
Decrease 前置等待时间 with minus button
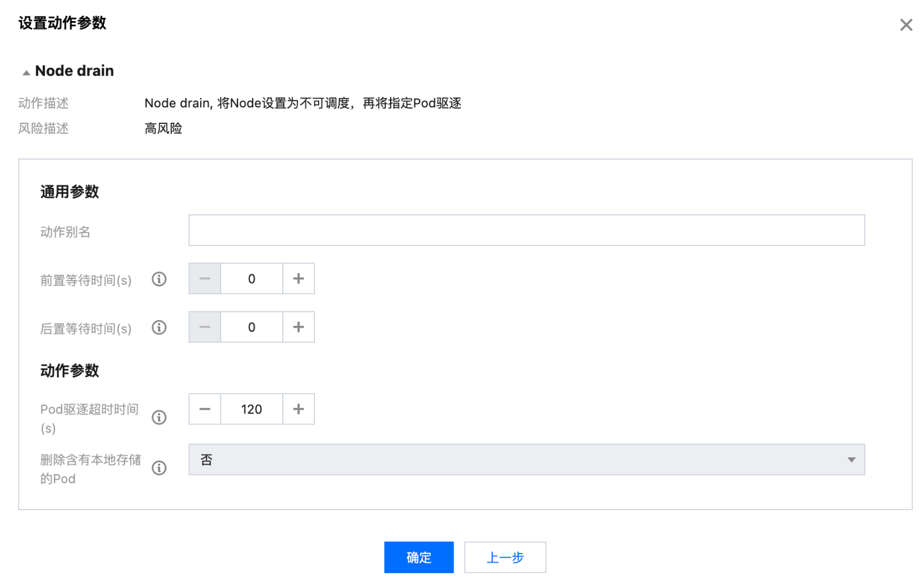pyautogui.click(x=205, y=279)
